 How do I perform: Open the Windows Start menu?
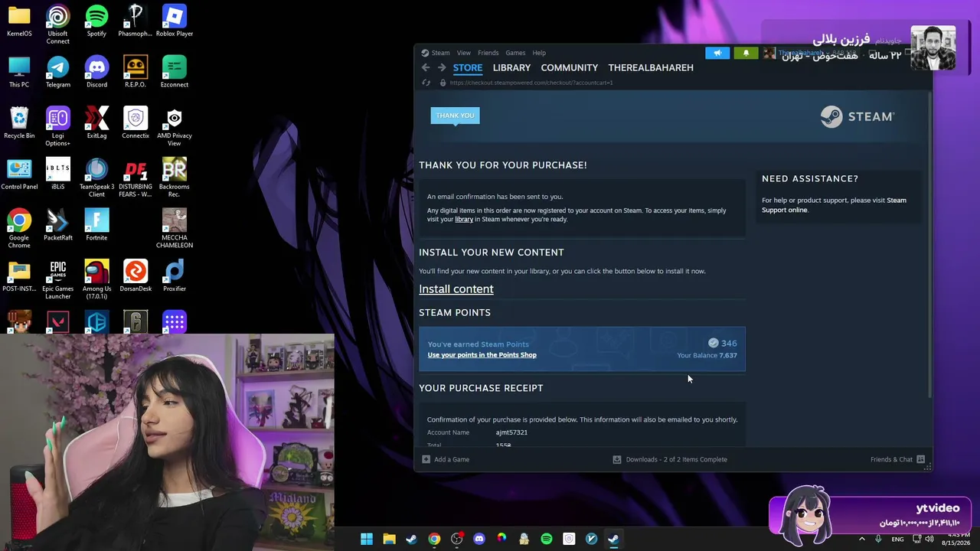367,539
